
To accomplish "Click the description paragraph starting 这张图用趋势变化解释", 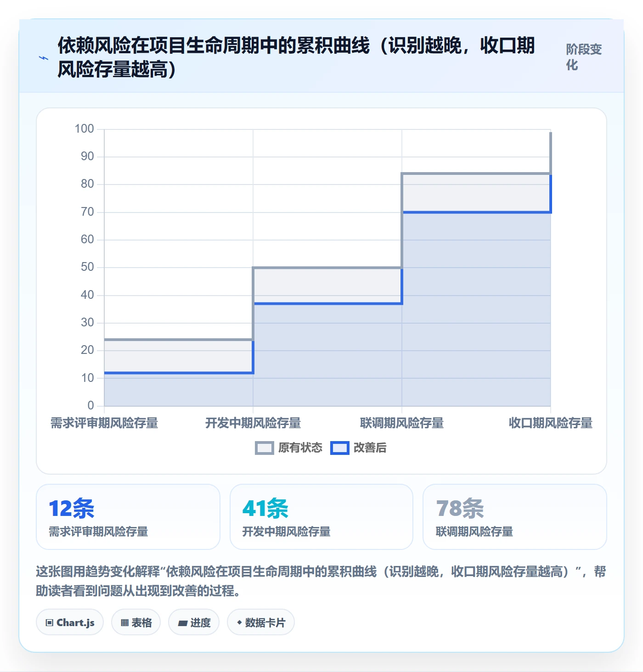I will pyautogui.click(x=321, y=581).
